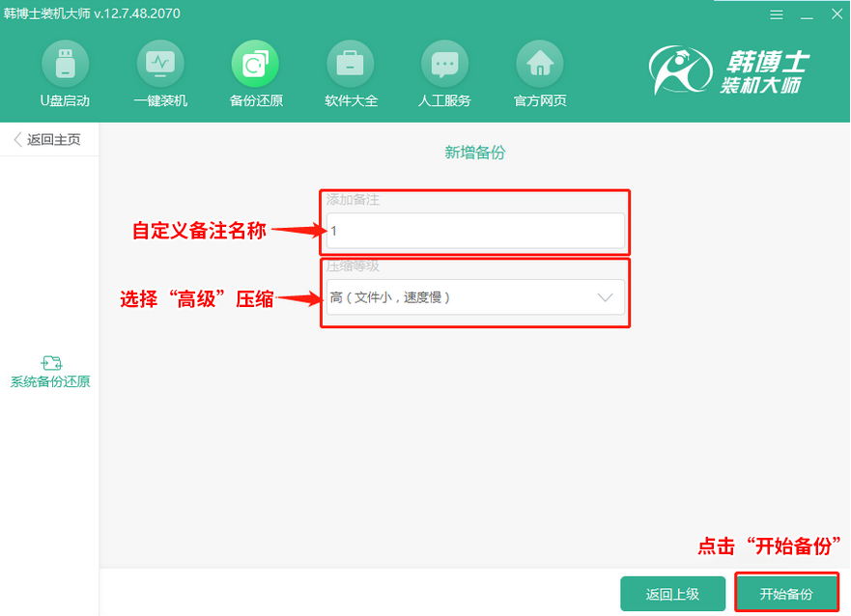Image resolution: width=851 pixels, height=616 pixels.
Task: Select the 一键装机 one-click install icon
Action: click(160, 72)
